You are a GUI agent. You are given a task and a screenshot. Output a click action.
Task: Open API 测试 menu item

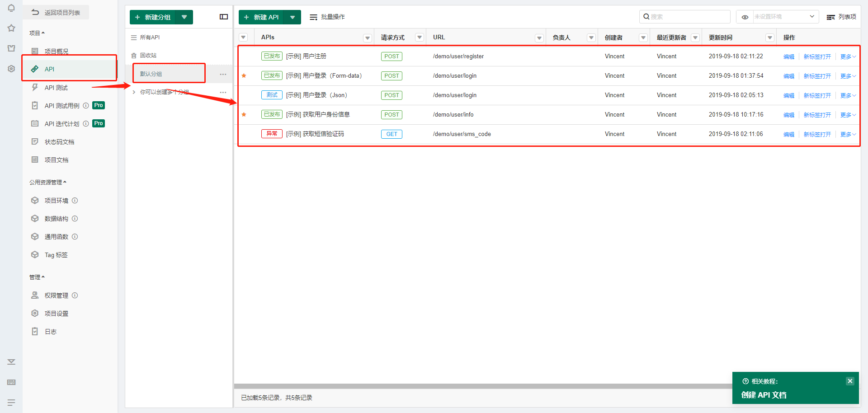tap(56, 87)
